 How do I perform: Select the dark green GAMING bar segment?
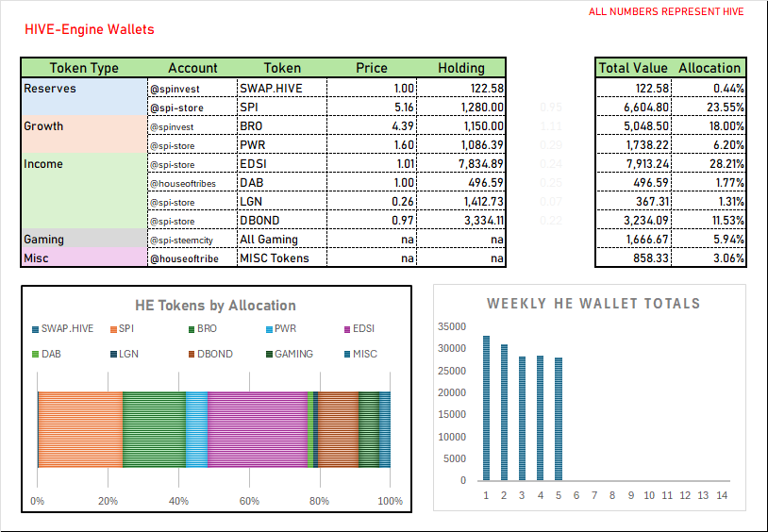coord(369,429)
